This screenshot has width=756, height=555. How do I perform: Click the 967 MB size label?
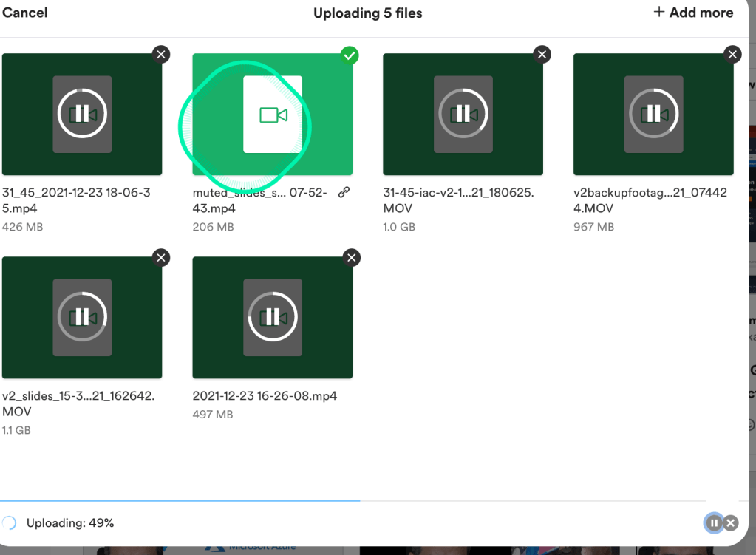click(x=593, y=227)
